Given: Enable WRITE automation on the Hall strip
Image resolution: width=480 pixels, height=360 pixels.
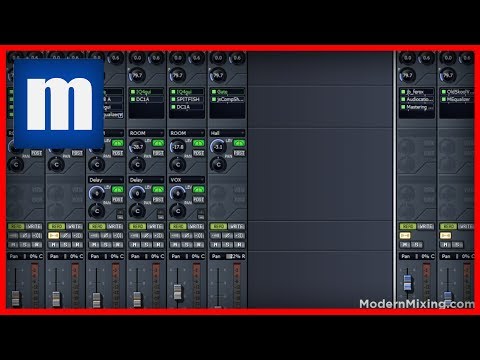Looking at the screenshot, I should click(x=236, y=227).
